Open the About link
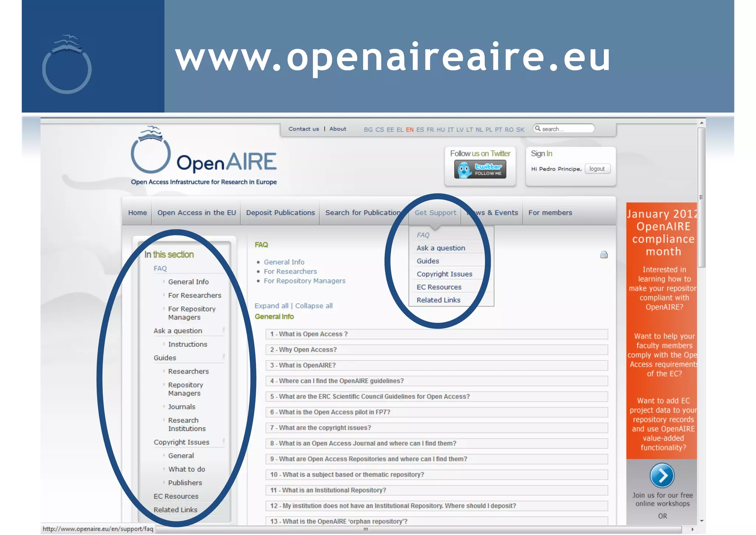 click(338, 129)
